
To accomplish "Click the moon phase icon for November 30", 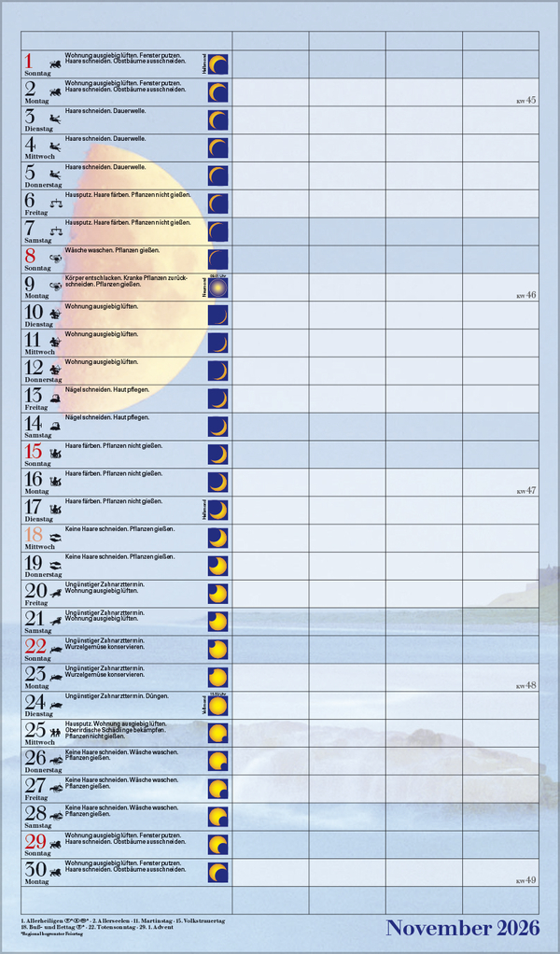I will [217, 873].
